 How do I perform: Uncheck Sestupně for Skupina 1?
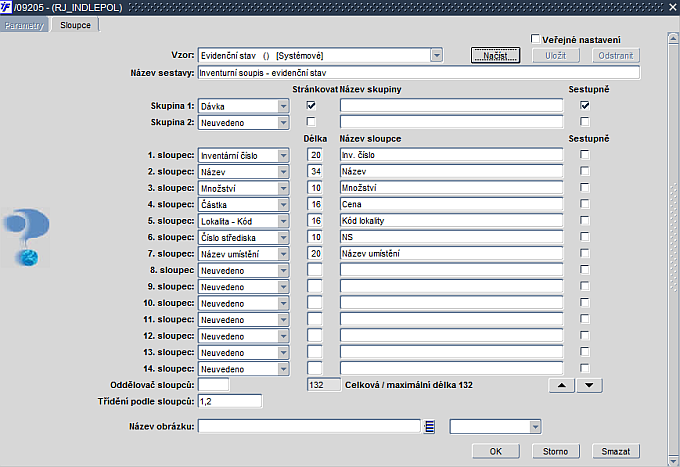coord(585,105)
